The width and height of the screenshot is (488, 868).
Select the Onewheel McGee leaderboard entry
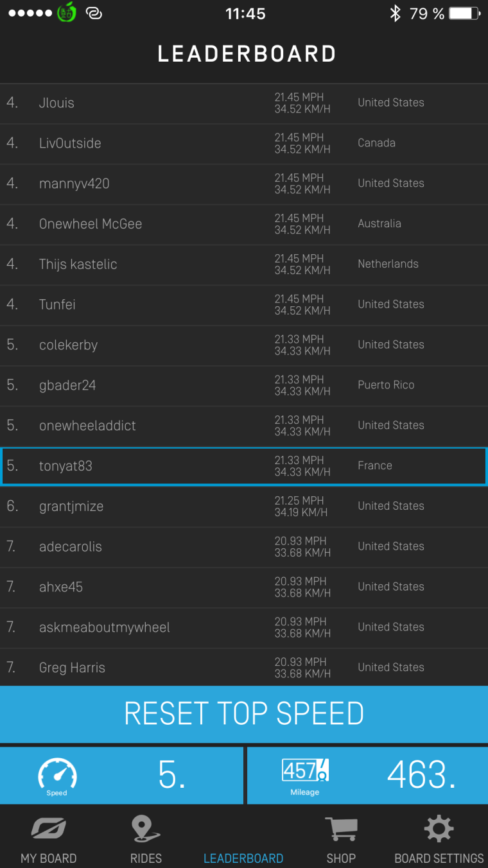tap(244, 224)
